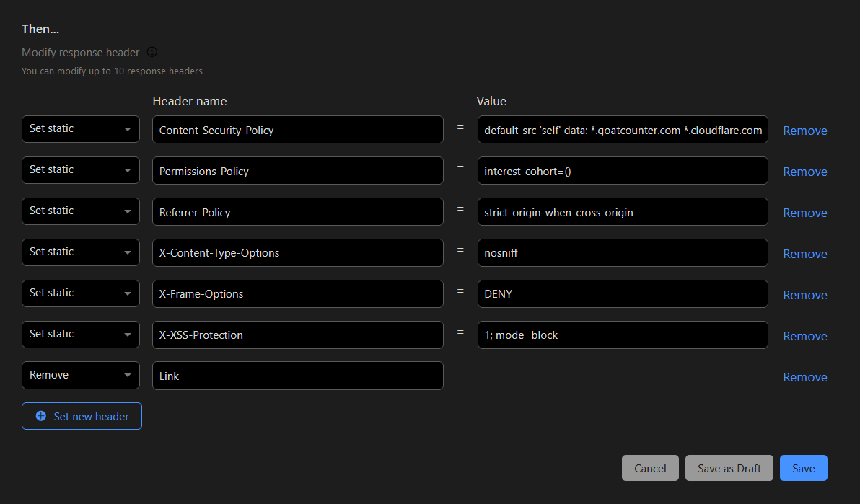Viewport: 860px width, 504px height.
Task: Click Save as Draft
Action: (729, 468)
